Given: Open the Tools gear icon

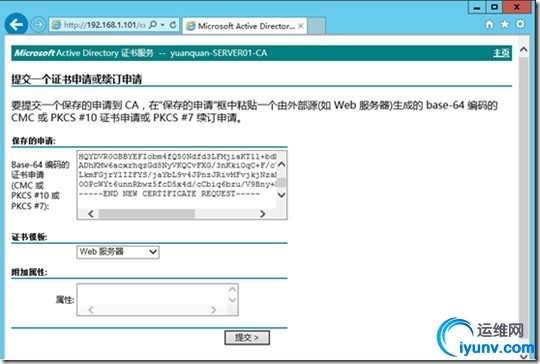Looking at the screenshot, I should click(x=520, y=24).
